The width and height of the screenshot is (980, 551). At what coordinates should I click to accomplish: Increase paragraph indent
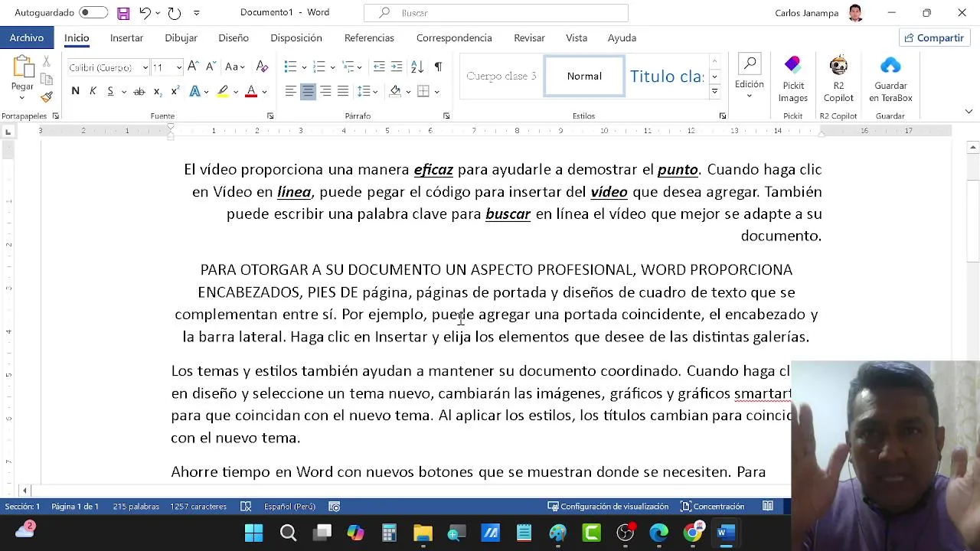[397, 67]
